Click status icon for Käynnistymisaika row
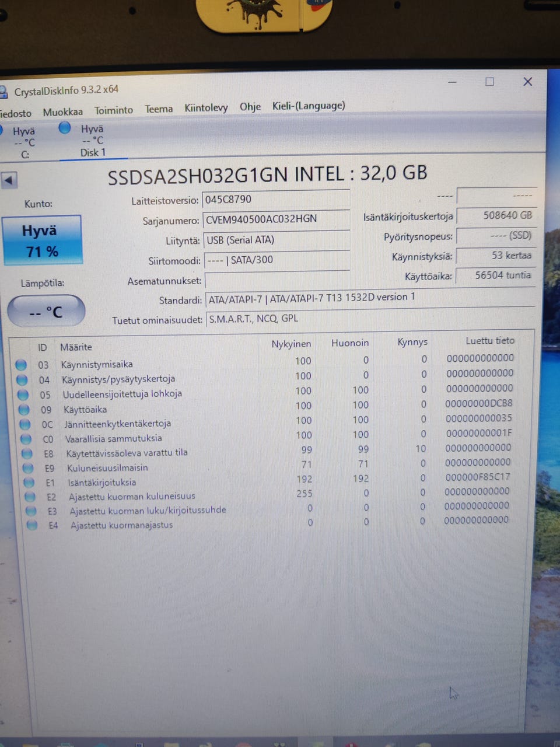The height and width of the screenshot is (747, 560). tap(21, 365)
